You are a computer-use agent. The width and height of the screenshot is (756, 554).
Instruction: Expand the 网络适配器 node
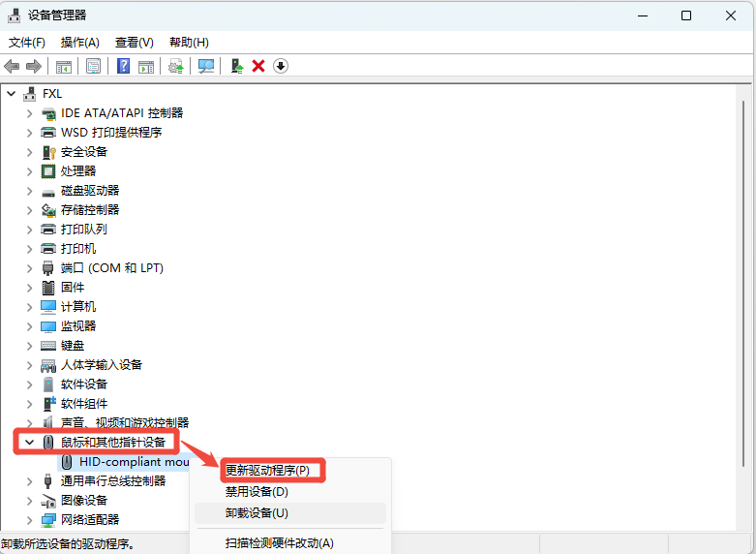coord(29,520)
